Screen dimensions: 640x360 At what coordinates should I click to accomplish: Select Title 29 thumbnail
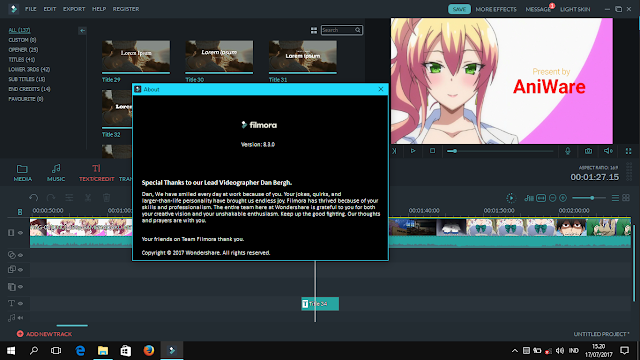pos(136,57)
